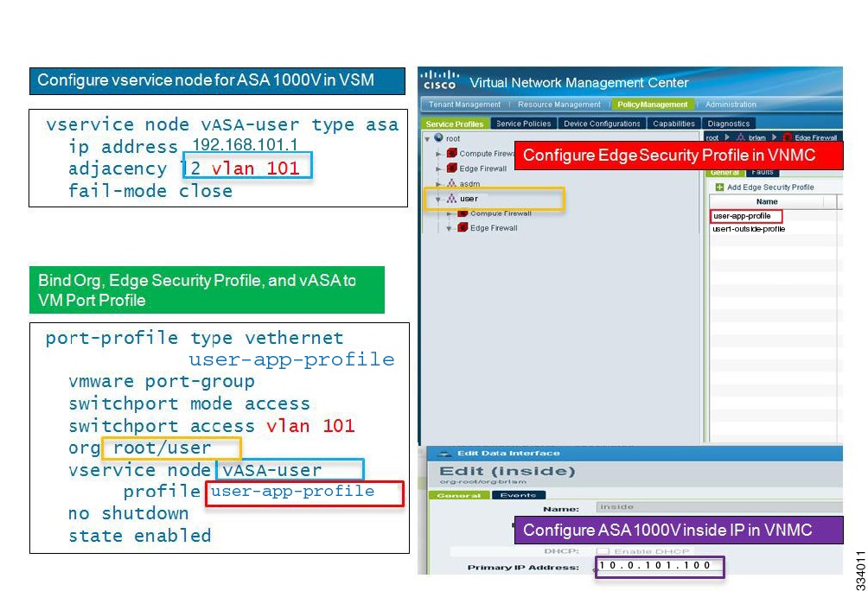This screenshot has height=591, width=868.
Task: Click the root link in breadcrumb
Action: click(x=712, y=137)
